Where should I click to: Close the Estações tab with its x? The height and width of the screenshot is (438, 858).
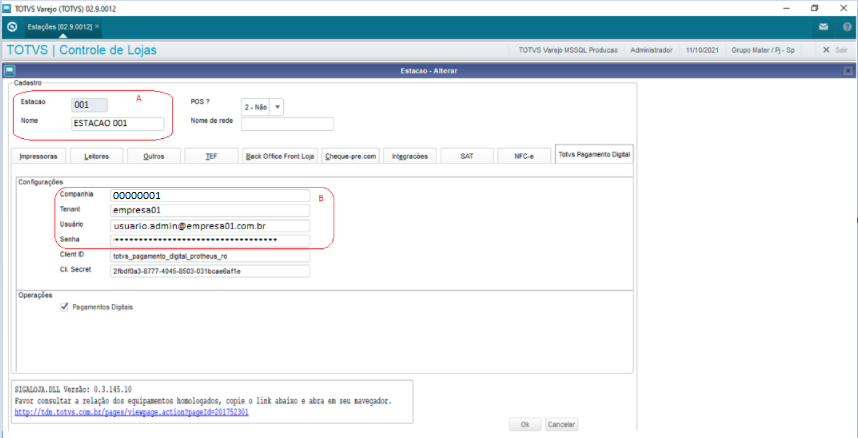[97, 26]
